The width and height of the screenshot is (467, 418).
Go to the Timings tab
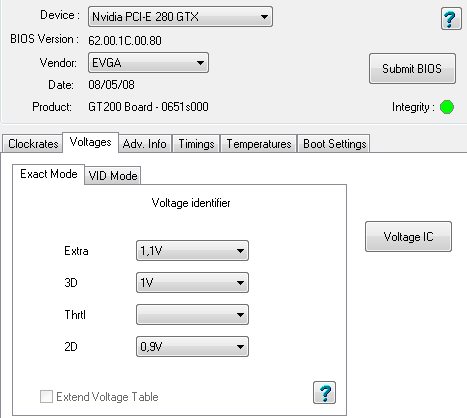click(196, 144)
